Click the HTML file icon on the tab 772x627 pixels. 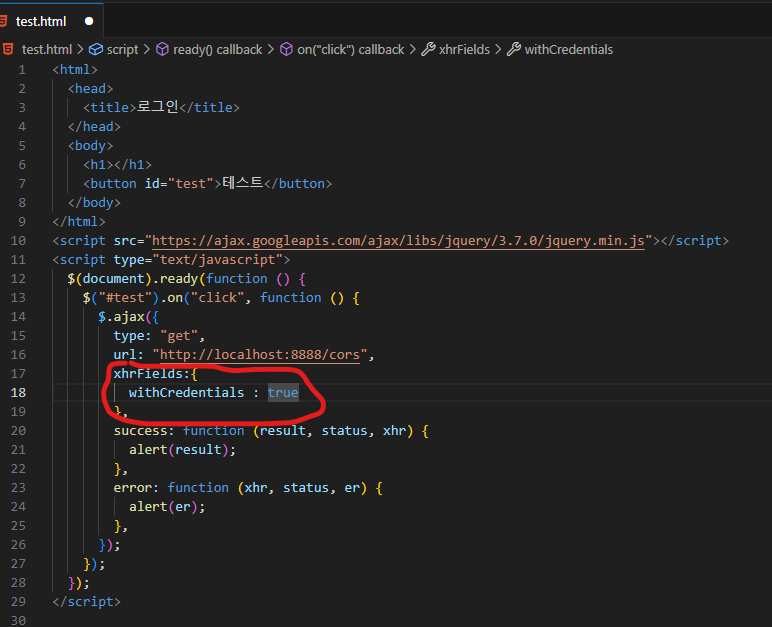tap(3, 21)
